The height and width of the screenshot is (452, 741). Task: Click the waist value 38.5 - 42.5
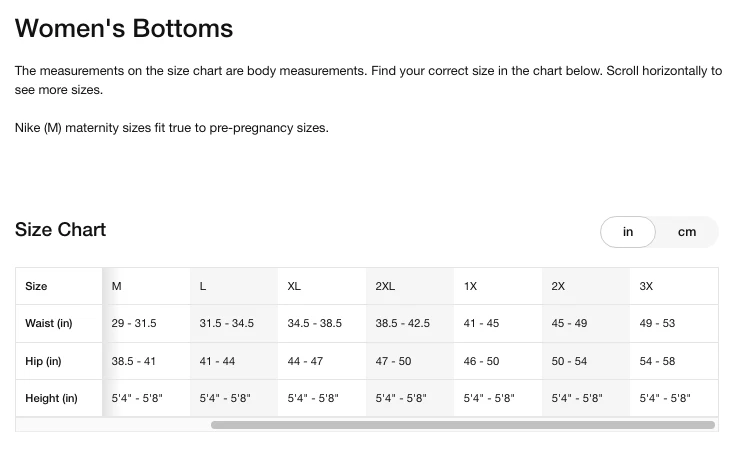pos(403,323)
